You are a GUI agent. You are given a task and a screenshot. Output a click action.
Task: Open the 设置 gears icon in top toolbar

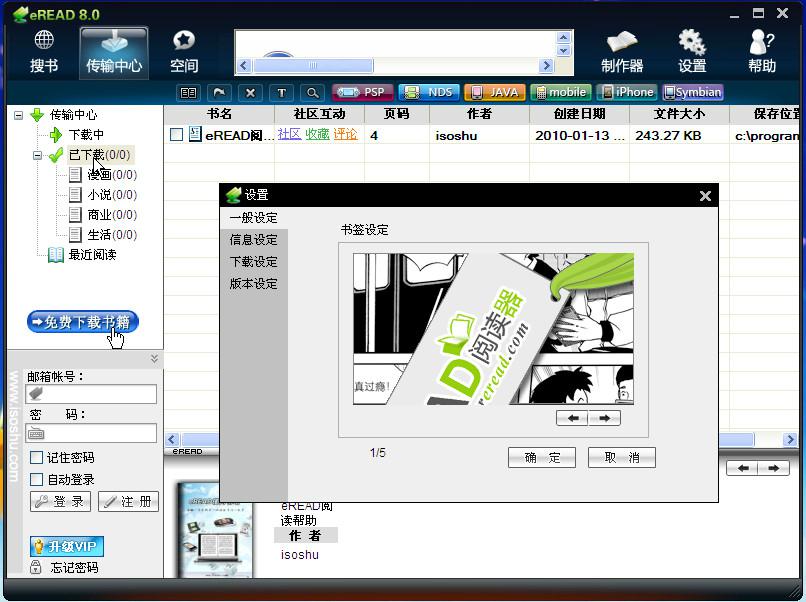pos(692,51)
